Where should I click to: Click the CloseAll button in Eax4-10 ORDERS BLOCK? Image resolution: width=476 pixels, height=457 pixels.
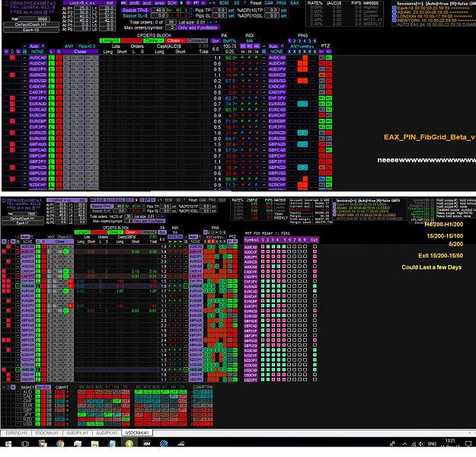pyautogui.click(x=197, y=40)
